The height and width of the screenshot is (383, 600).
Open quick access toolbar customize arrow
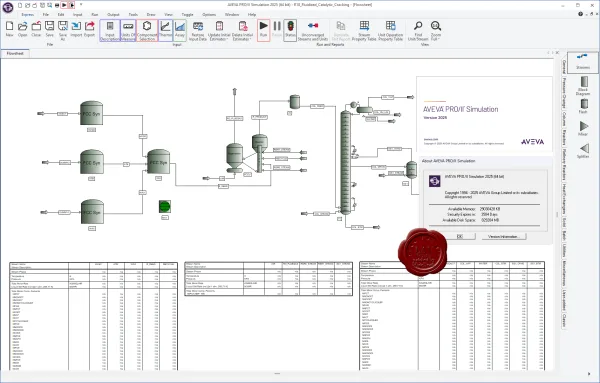(x=81, y=5)
